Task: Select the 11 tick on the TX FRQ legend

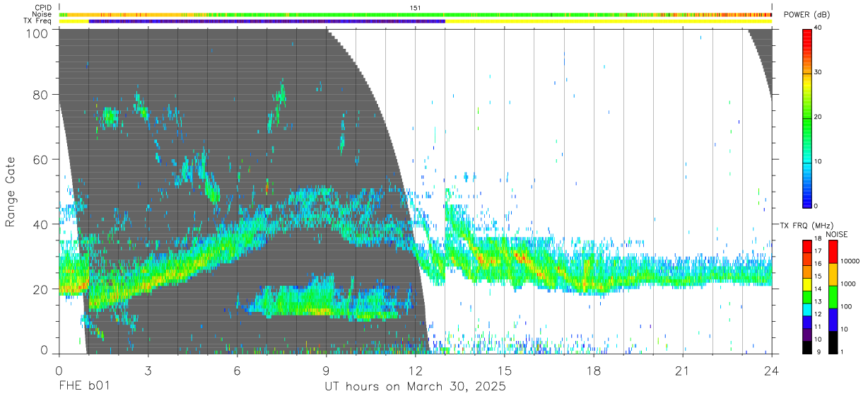Action: coord(818,327)
